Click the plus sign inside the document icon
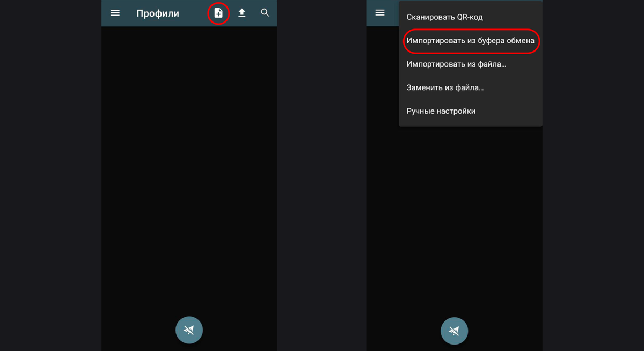Viewport: 644px width, 351px height. [x=218, y=14]
